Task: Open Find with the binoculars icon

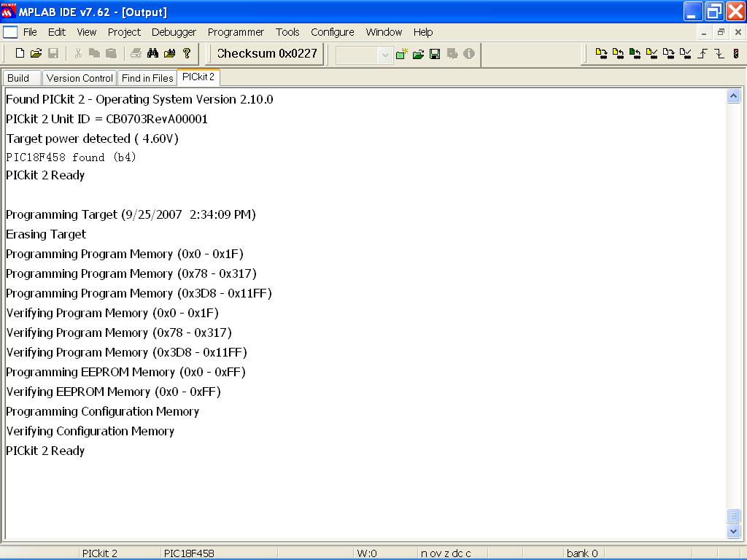Action: 152,53
